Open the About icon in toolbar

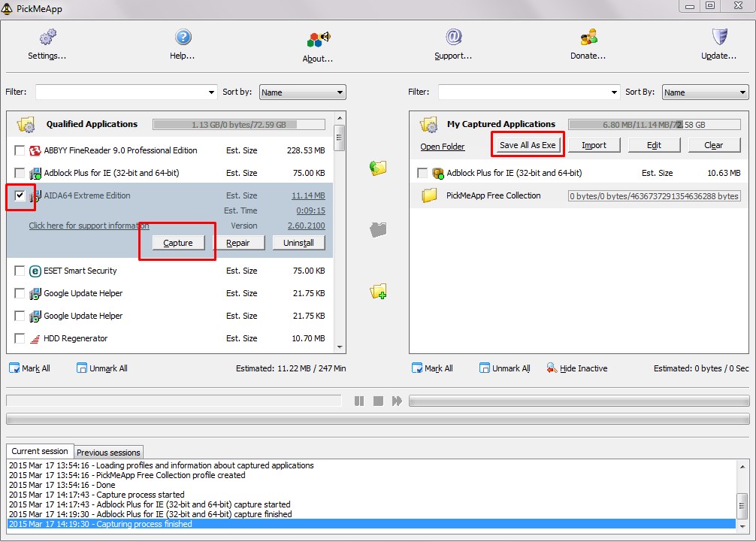(318, 39)
